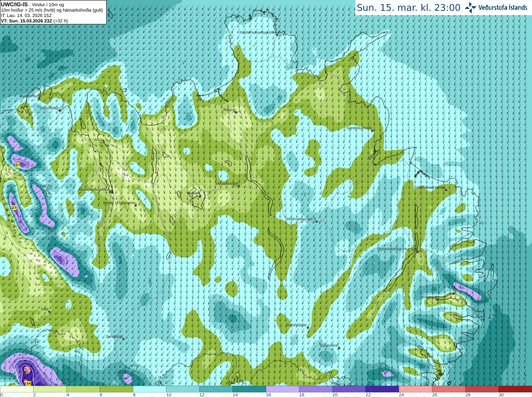Select the Reykir í Fnjóskadal station label

click(x=119, y=203)
